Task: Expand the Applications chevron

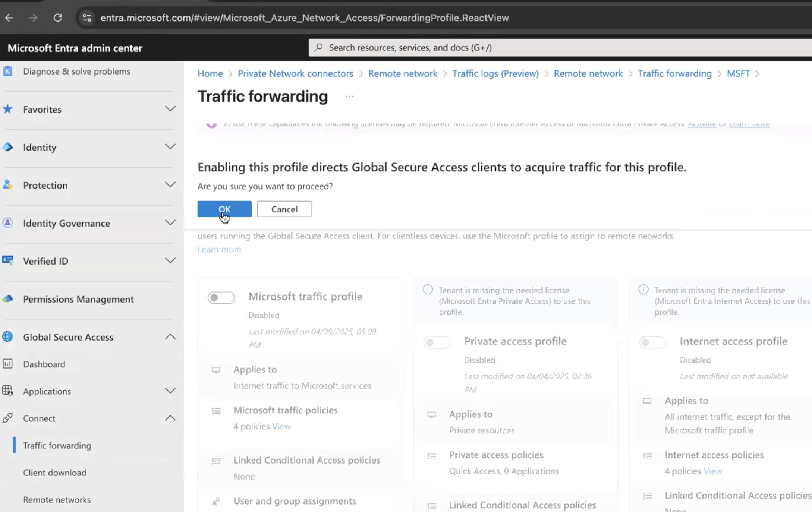Action: tap(170, 391)
